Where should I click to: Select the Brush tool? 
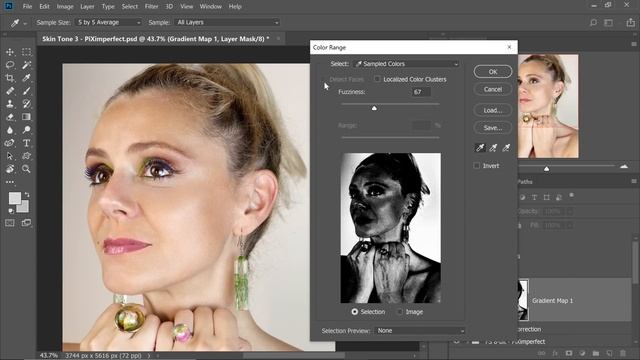point(27,91)
